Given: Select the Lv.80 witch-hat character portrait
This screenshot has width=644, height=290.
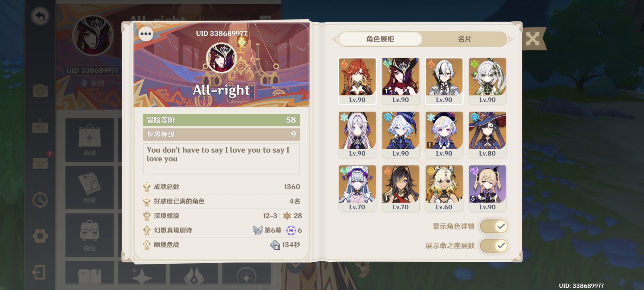Looking at the screenshot, I should click(x=487, y=134).
